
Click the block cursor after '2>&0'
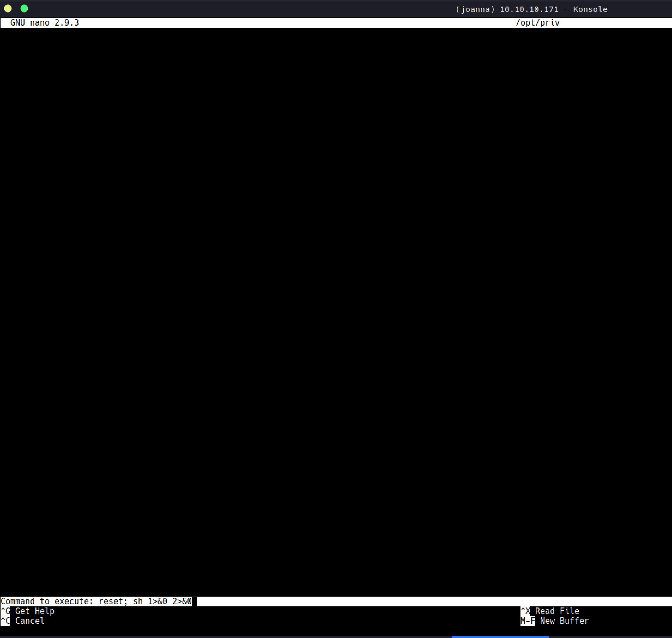[x=194, y=601]
